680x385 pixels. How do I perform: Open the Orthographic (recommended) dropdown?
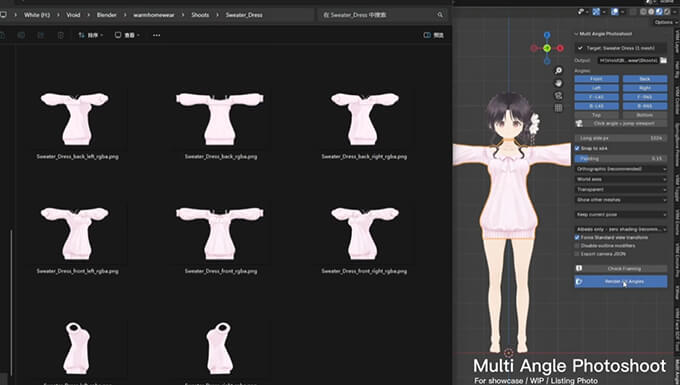621,169
